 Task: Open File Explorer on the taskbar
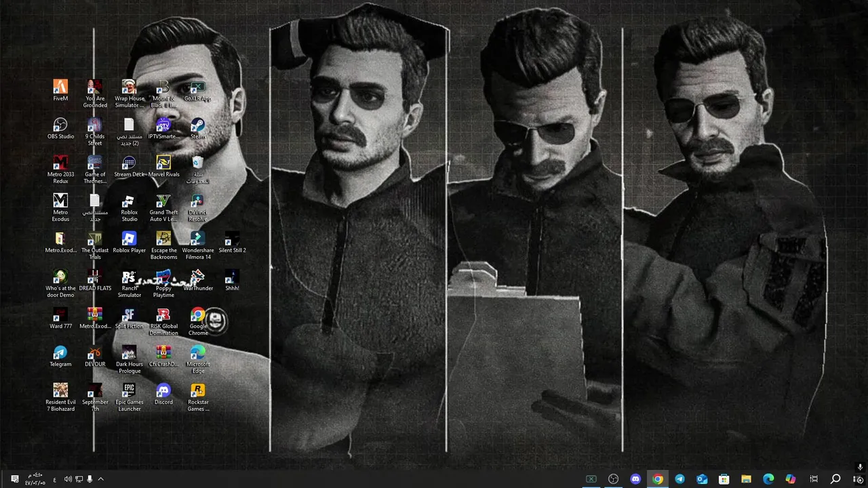(x=747, y=479)
